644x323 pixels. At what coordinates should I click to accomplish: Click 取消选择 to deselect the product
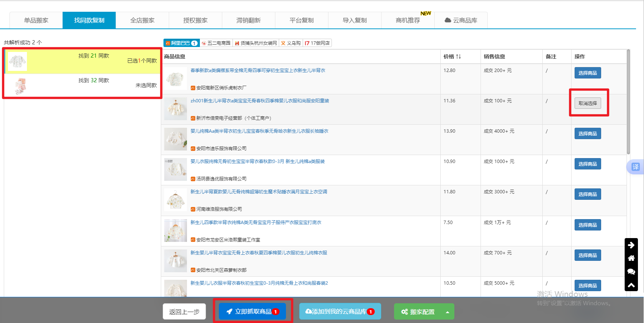(x=587, y=103)
